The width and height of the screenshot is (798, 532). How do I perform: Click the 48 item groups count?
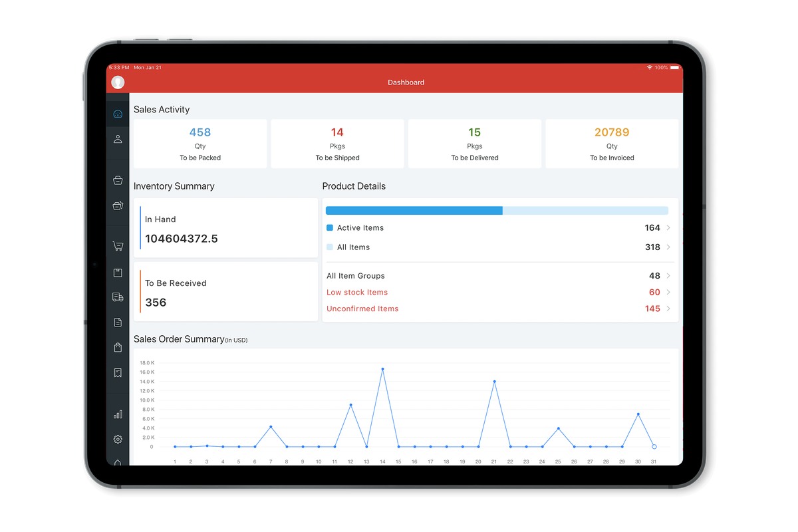coord(654,276)
